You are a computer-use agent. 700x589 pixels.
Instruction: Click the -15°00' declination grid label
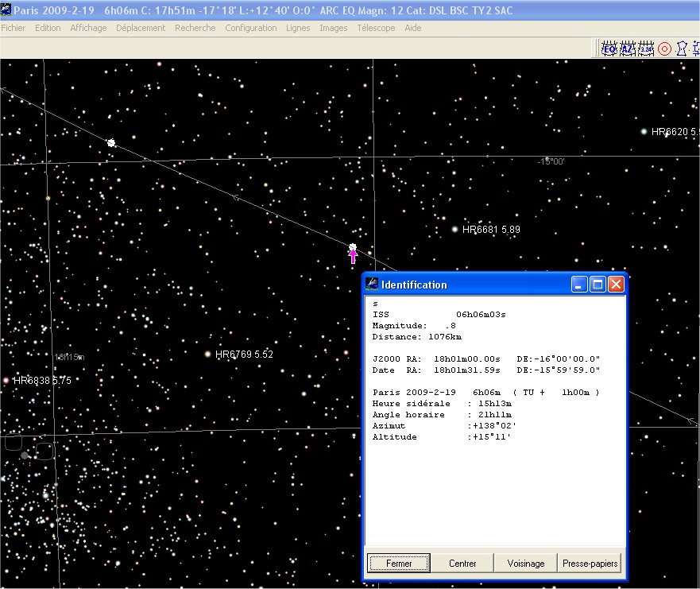(x=551, y=161)
